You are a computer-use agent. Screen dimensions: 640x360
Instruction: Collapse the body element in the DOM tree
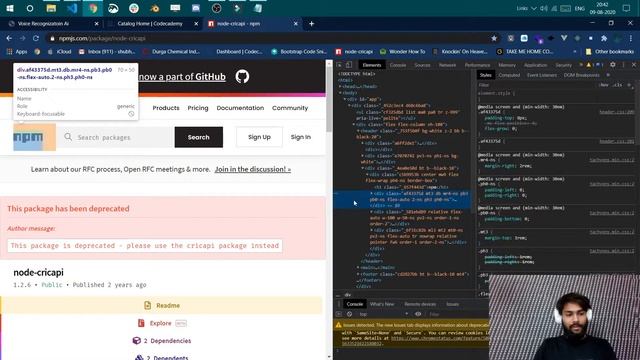pos(340,93)
